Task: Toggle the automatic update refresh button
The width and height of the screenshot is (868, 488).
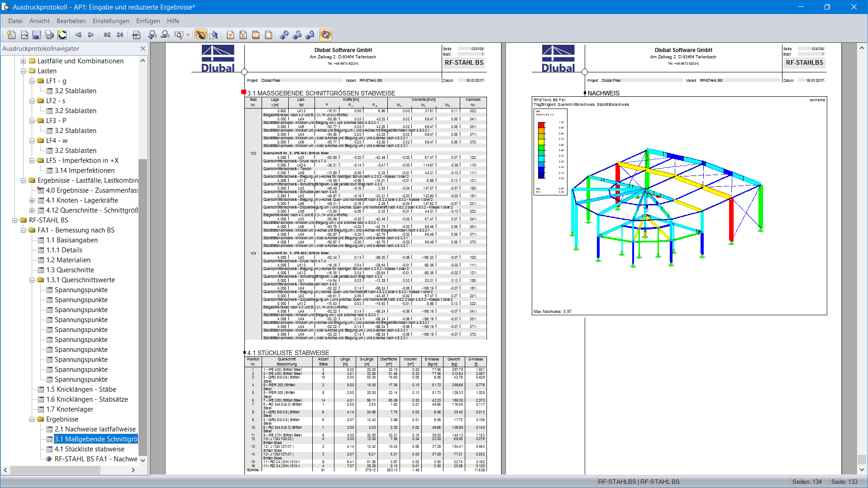Action: (326, 35)
